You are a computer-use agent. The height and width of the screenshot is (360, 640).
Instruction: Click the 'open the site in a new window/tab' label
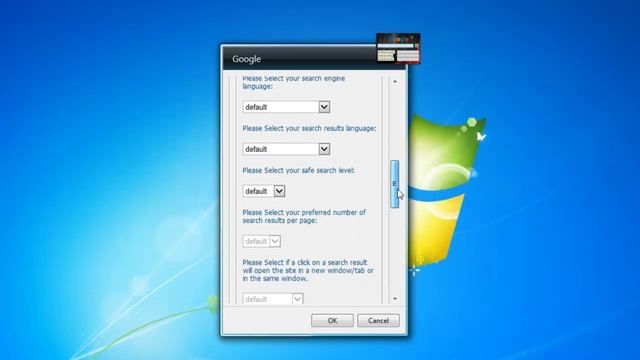(x=308, y=270)
